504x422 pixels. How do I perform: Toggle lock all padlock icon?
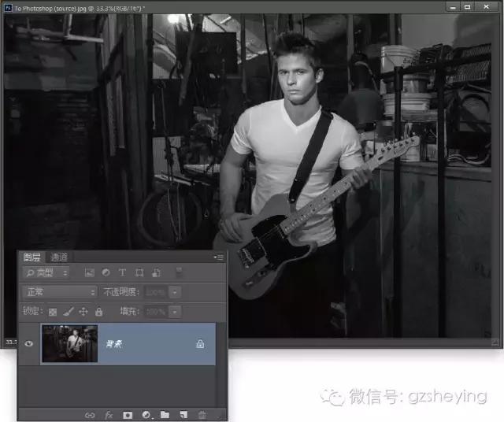tap(98, 312)
